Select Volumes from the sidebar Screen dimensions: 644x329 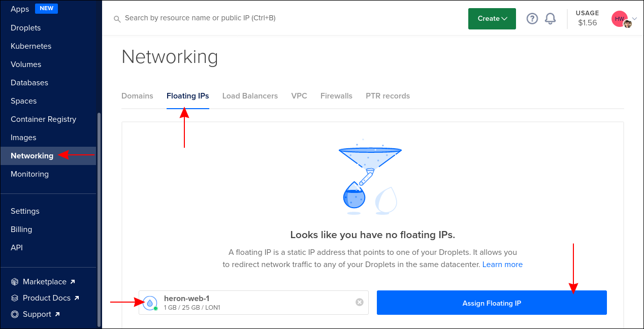(x=26, y=64)
